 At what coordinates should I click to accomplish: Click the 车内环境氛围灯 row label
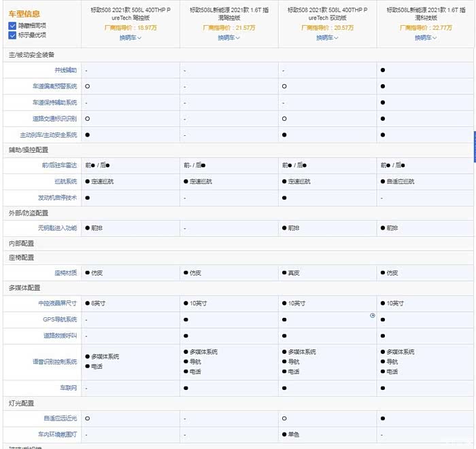[57, 435]
